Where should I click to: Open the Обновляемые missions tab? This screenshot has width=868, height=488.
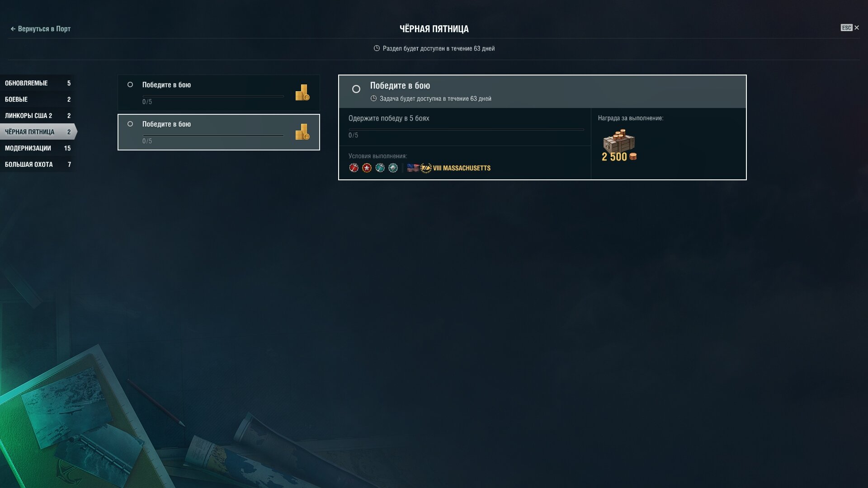click(x=38, y=83)
